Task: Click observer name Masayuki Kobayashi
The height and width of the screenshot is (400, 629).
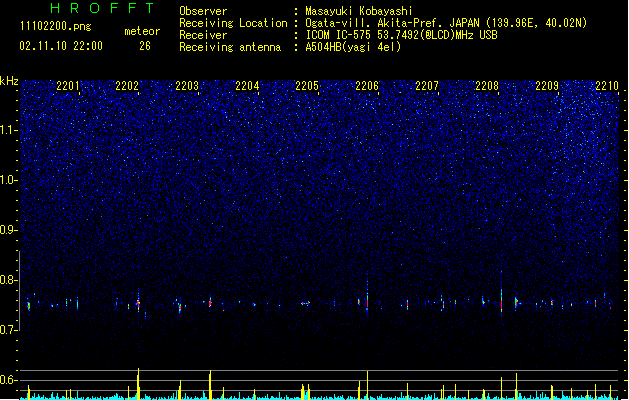Action: coord(359,11)
